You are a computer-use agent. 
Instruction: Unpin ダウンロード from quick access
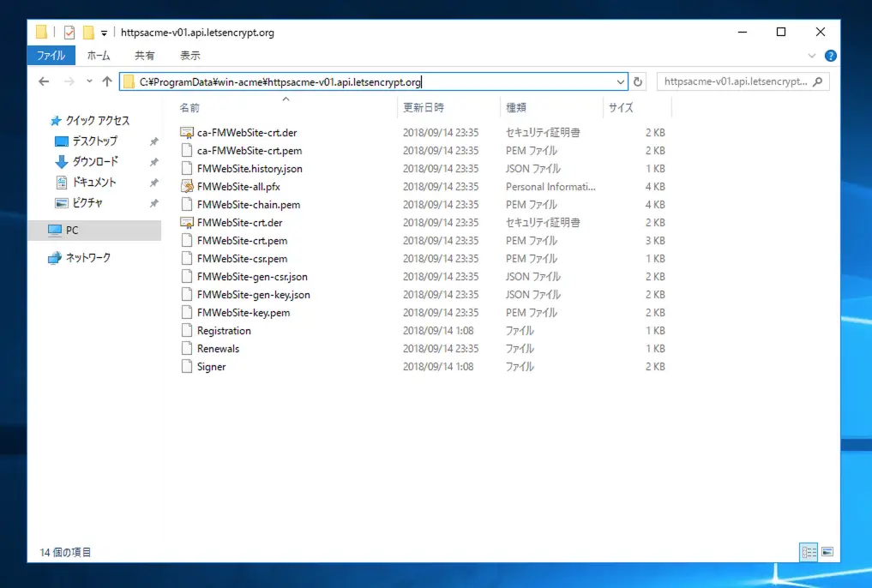tap(154, 161)
